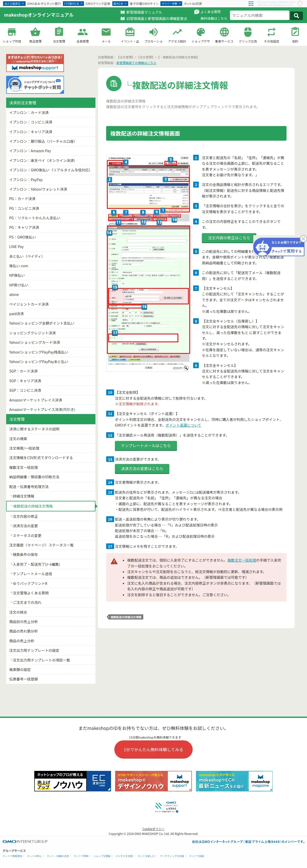307x868 pixels.
Task: Open the クリック広告 mouse icon
Action: pos(248,35)
